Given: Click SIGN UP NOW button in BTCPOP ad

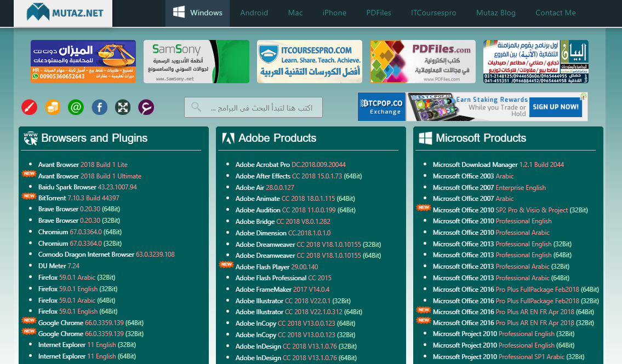Looking at the screenshot, I should [555, 107].
